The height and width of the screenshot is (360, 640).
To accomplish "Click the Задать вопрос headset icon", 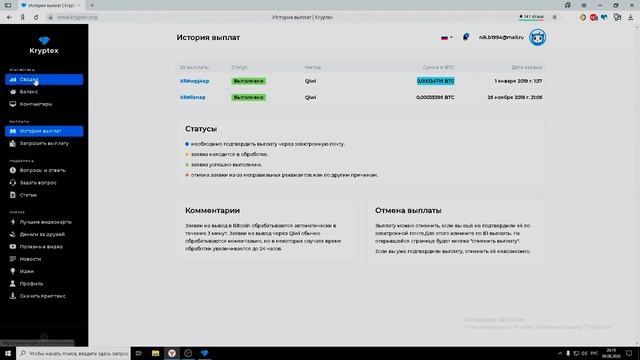I will click(x=13, y=182).
